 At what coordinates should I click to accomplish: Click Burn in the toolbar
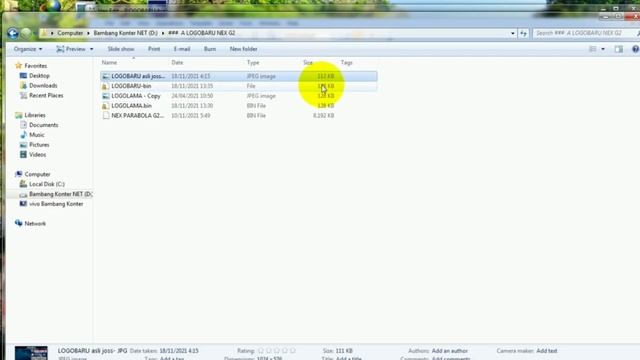click(210, 49)
